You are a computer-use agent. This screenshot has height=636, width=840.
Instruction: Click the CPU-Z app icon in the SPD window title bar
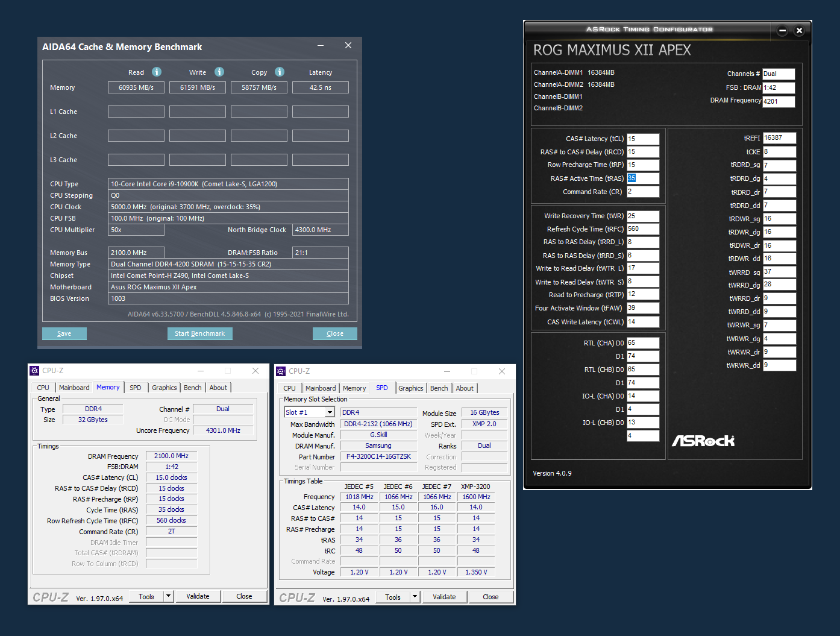click(281, 371)
